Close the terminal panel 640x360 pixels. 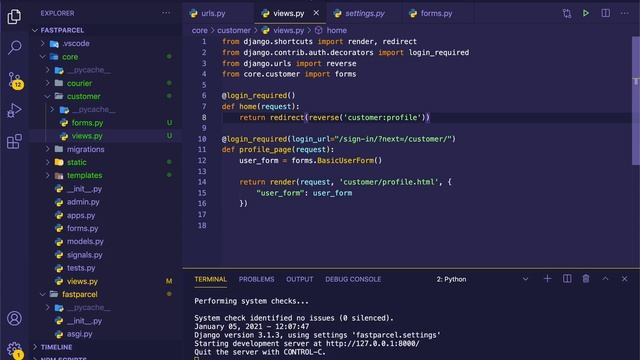pos(624,279)
